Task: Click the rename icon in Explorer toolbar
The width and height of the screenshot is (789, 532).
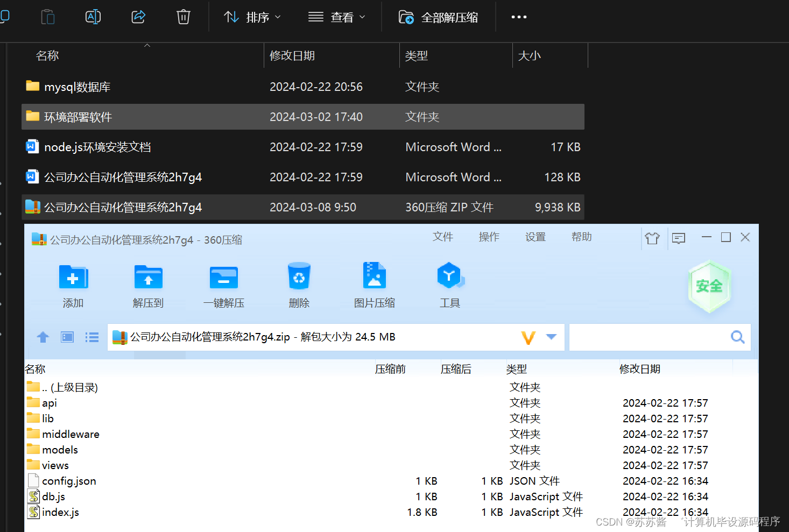Action: pos(93,17)
